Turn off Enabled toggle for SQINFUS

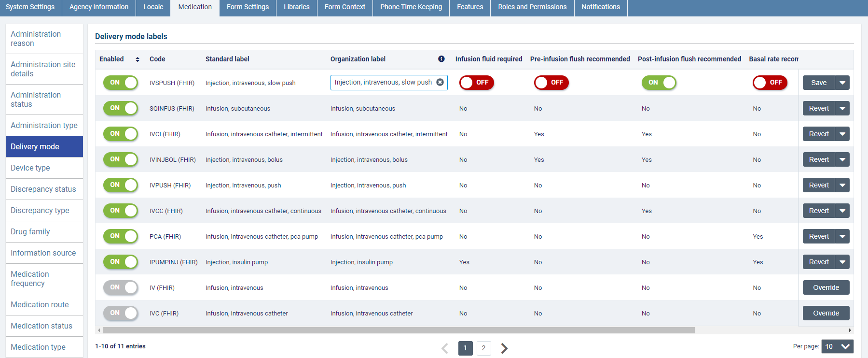point(121,108)
